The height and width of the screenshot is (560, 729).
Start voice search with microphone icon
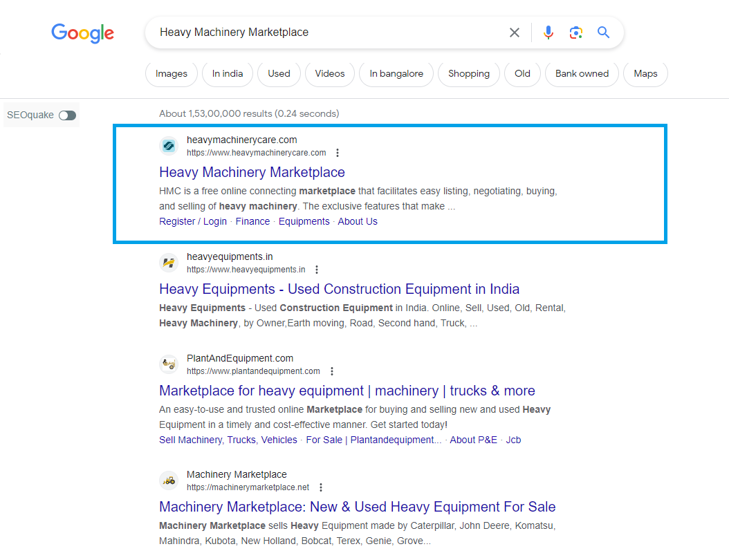tap(548, 32)
